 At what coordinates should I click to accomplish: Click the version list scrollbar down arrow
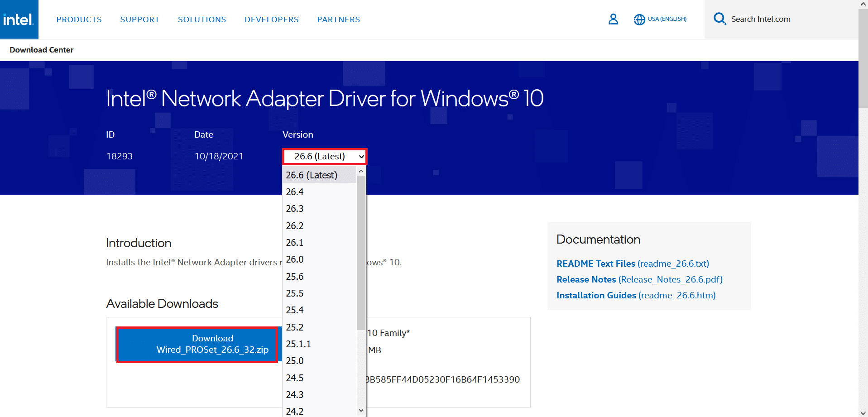(x=361, y=410)
